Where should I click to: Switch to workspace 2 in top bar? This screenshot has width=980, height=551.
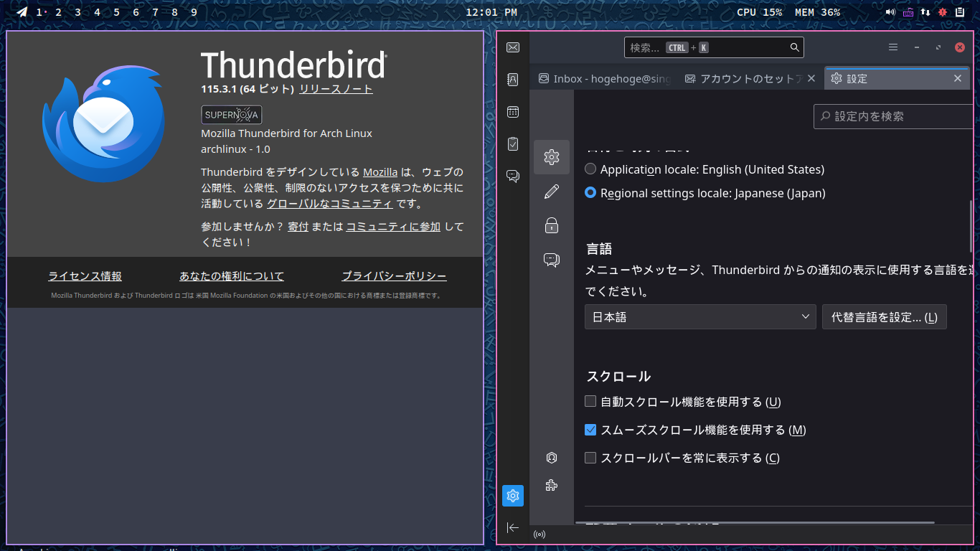click(58, 12)
